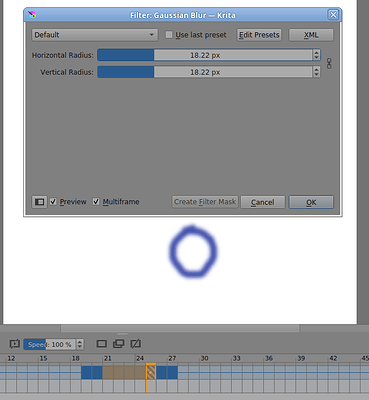Uncheck the Preview checkbox
369x400 pixels.
[x=53, y=202]
